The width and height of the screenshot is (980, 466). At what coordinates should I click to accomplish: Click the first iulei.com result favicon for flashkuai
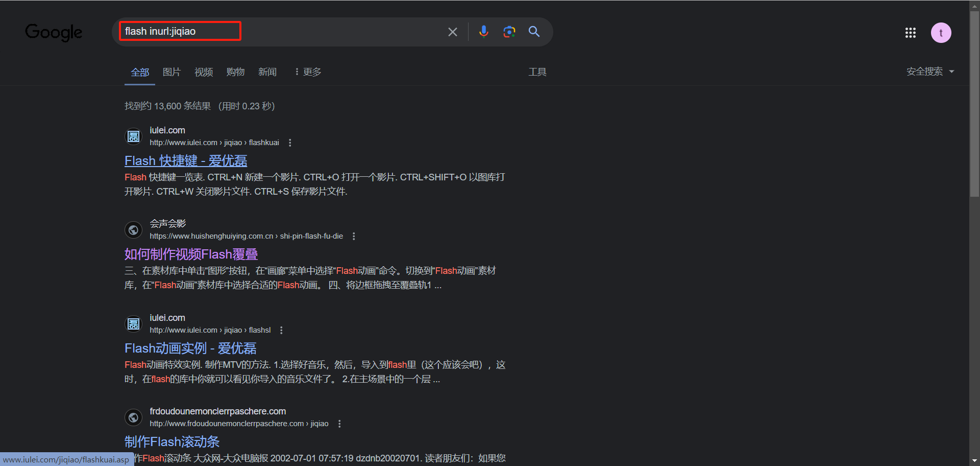tap(134, 136)
